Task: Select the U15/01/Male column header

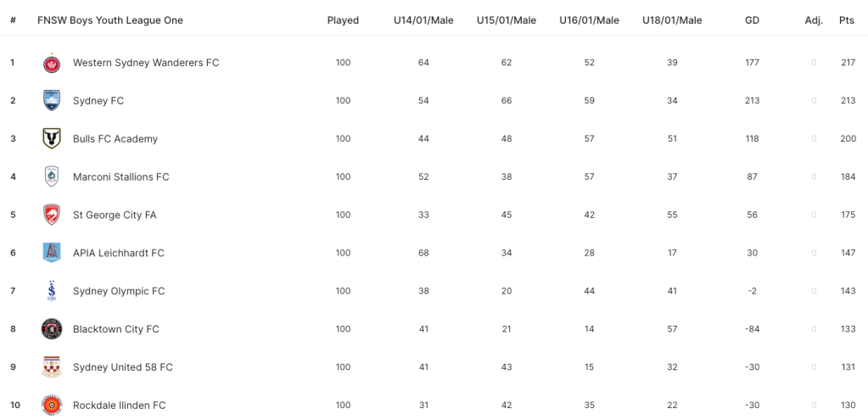Action: click(x=507, y=20)
